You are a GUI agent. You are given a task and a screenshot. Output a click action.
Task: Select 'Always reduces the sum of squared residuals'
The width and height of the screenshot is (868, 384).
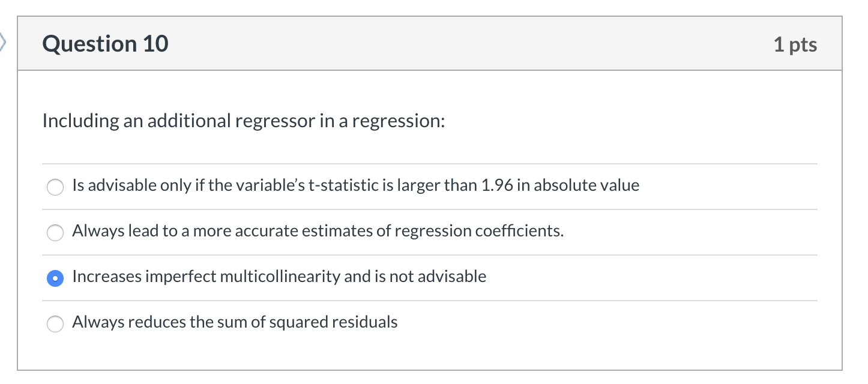(55, 324)
